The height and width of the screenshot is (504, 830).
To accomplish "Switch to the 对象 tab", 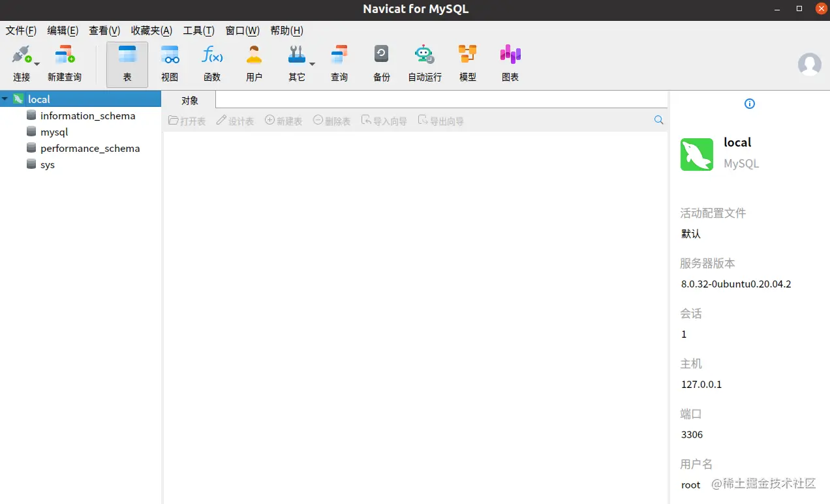I will tap(190, 100).
